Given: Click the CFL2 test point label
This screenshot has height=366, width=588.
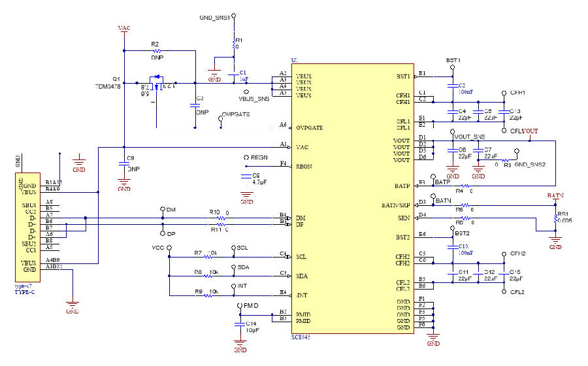Looking at the screenshot, I should (x=517, y=292).
